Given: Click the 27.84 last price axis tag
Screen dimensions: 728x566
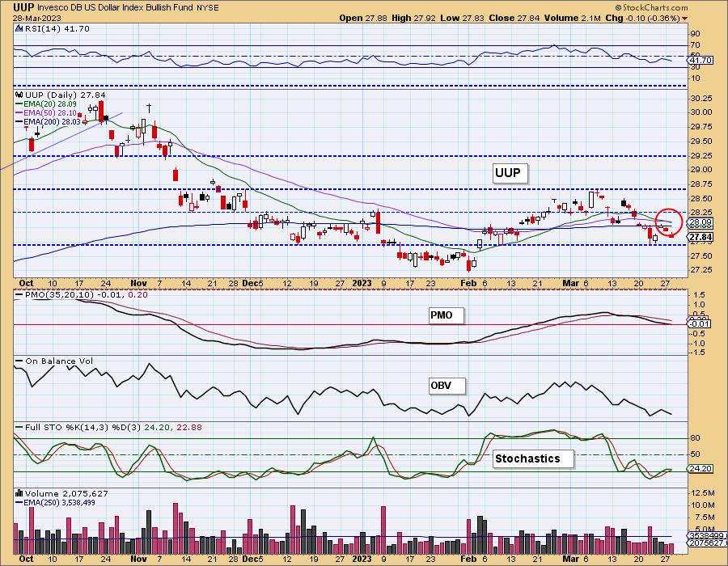Looking at the screenshot, I should tap(700, 238).
